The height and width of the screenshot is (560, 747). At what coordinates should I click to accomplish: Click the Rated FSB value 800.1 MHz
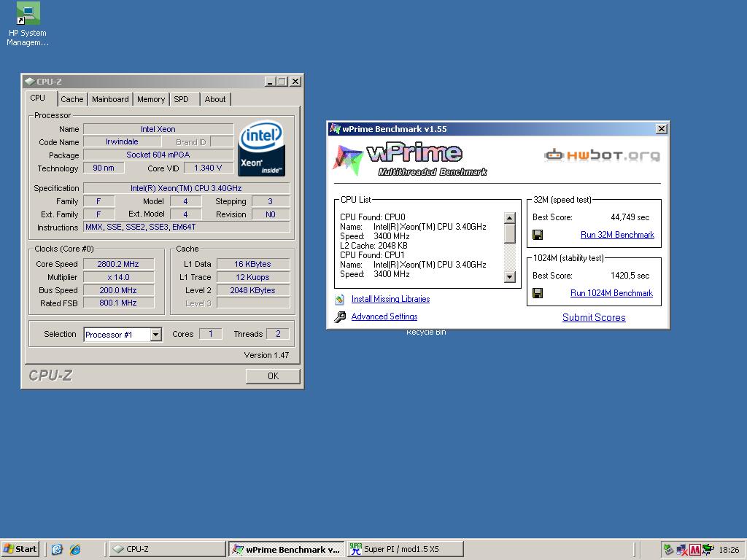coord(118,303)
